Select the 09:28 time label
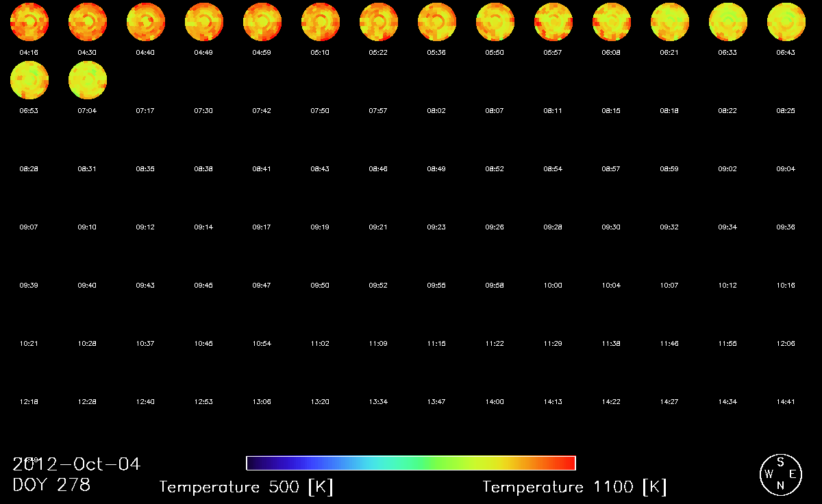 click(553, 227)
